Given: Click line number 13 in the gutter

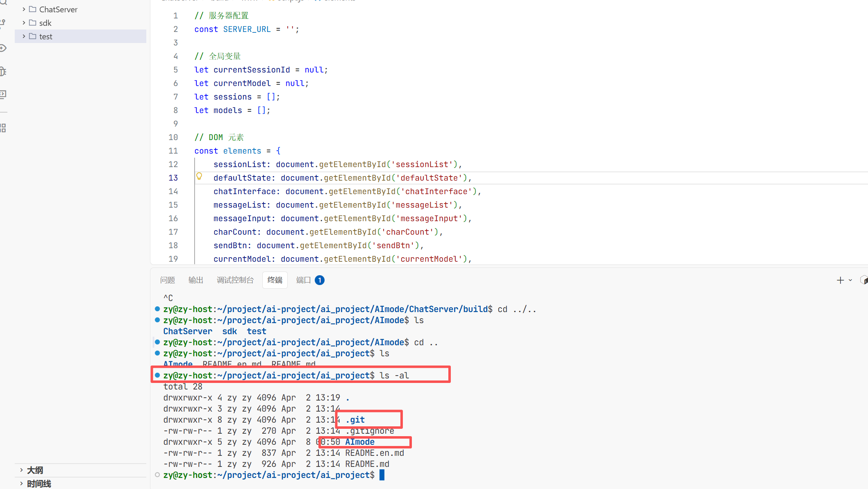Looking at the screenshot, I should pyautogui.click(x=173, y=178).
